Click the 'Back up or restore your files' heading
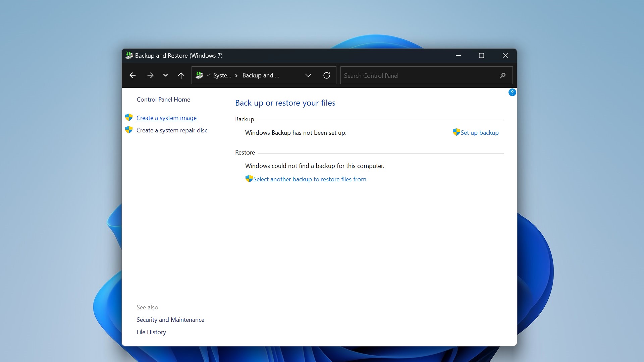 tap(285, 103)
